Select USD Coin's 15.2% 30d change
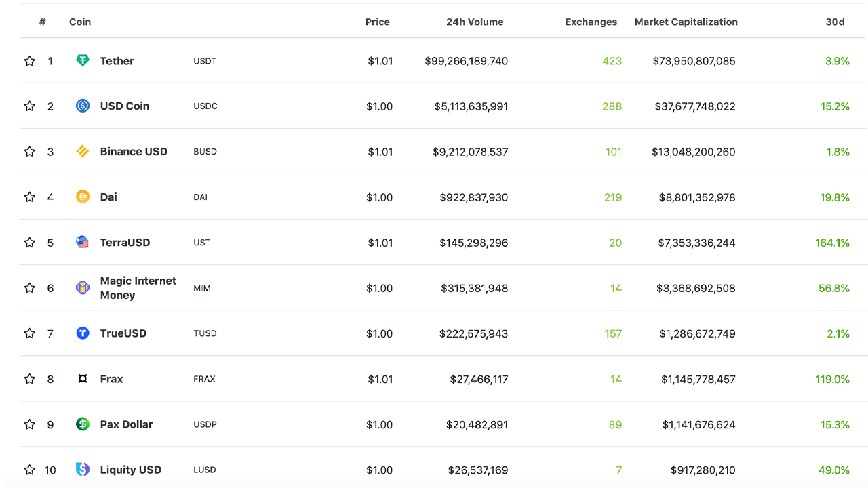 (x=835, y=106)
